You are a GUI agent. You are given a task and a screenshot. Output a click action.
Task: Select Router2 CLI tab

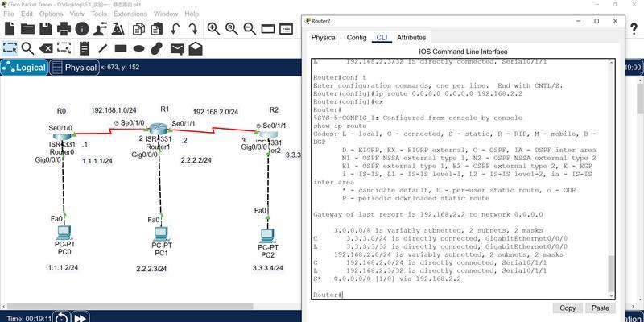tap(382, 37)
